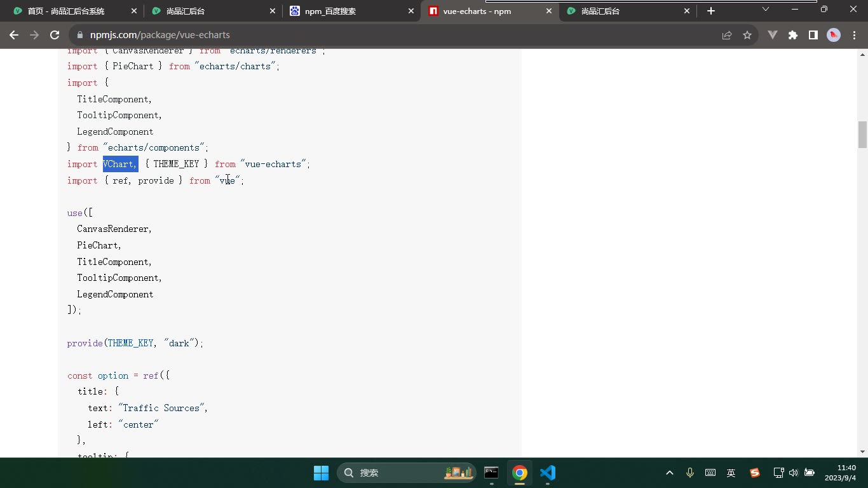Image resolution: width=868 pixels, height=488 pixels.
Task: Open a new browser tab
Action: point(711,11)
